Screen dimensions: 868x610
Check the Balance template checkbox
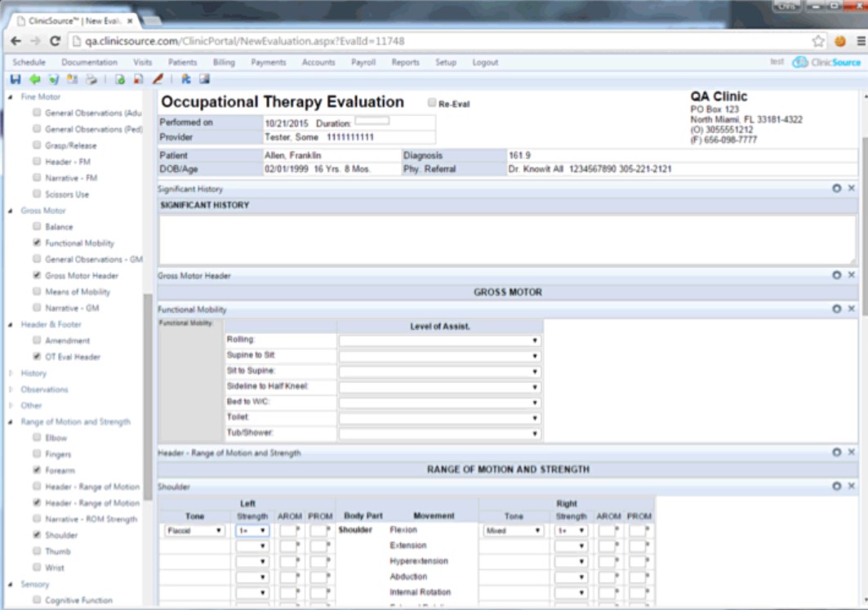(37, 226)
